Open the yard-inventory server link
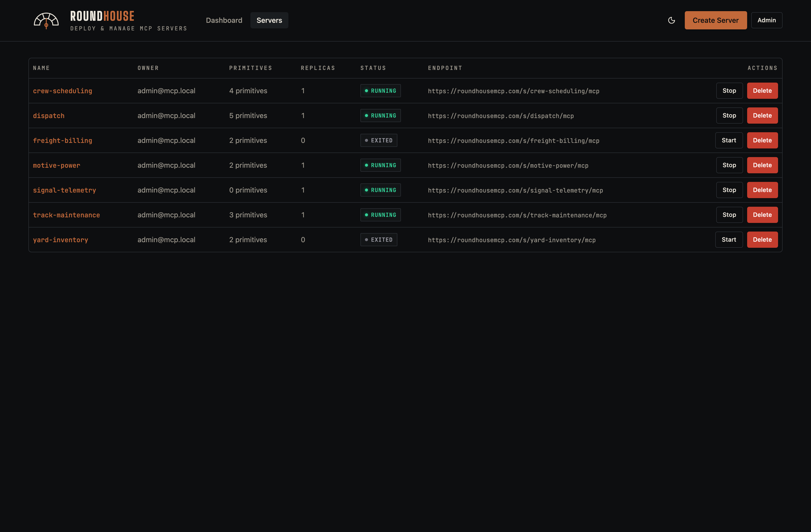 tap(60, 240)
